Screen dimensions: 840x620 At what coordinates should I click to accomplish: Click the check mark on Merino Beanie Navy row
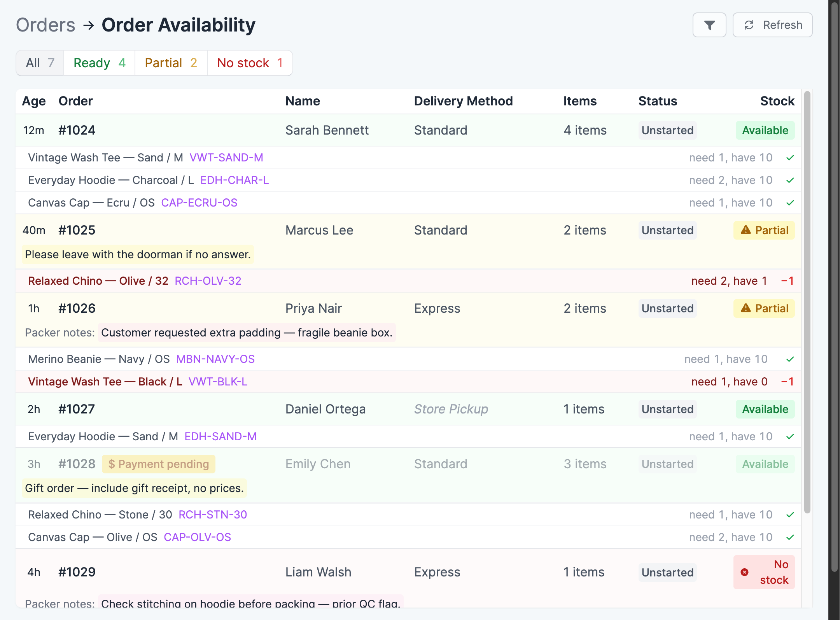click(790, 359)
